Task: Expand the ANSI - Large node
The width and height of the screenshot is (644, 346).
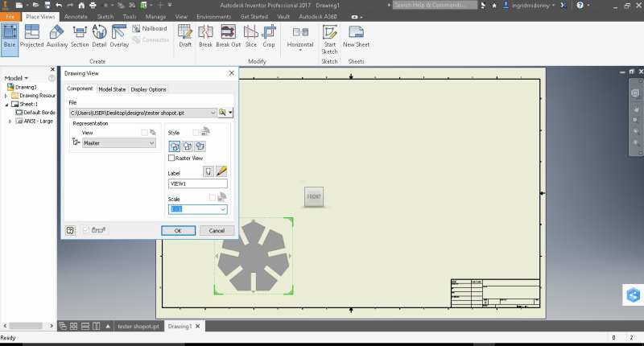Action: click(10, 121)
